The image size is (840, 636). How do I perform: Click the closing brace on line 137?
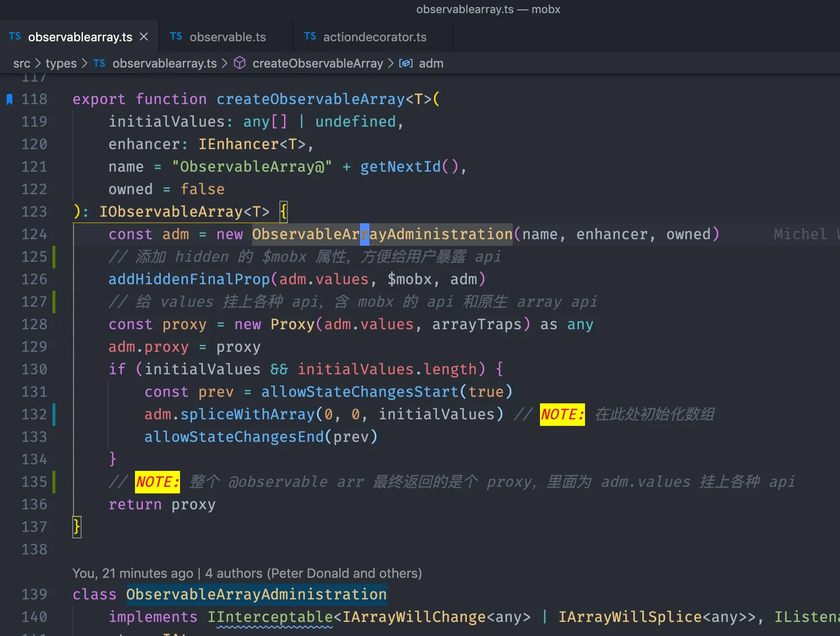[77, 527]
